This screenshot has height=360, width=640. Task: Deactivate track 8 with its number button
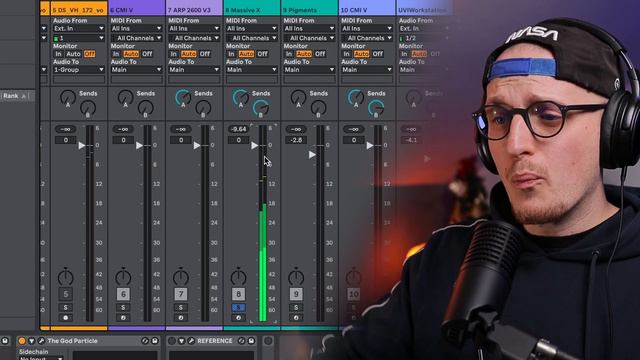pyautogui.click(x=238, y=294)
